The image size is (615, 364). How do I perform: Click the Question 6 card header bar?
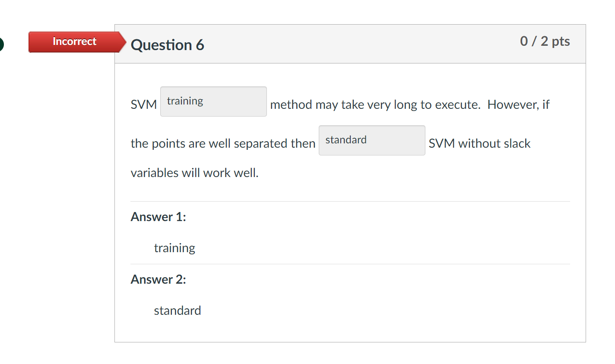click(350, 44)
